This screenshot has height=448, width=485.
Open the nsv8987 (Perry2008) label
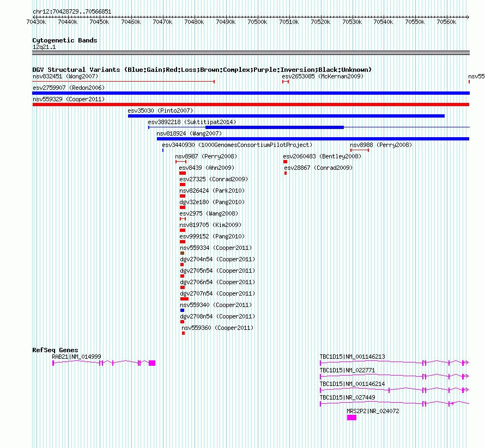pos(206,156)
